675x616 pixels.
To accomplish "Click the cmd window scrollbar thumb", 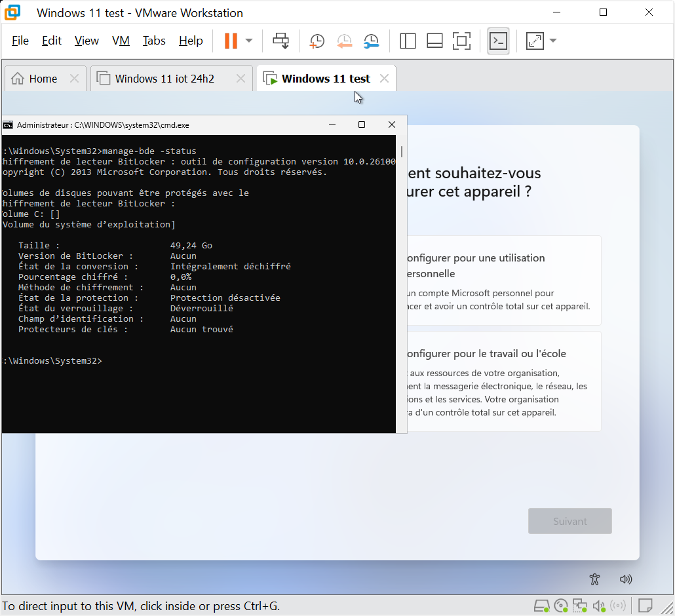I will pyautogui.click(x=402, y=151).
